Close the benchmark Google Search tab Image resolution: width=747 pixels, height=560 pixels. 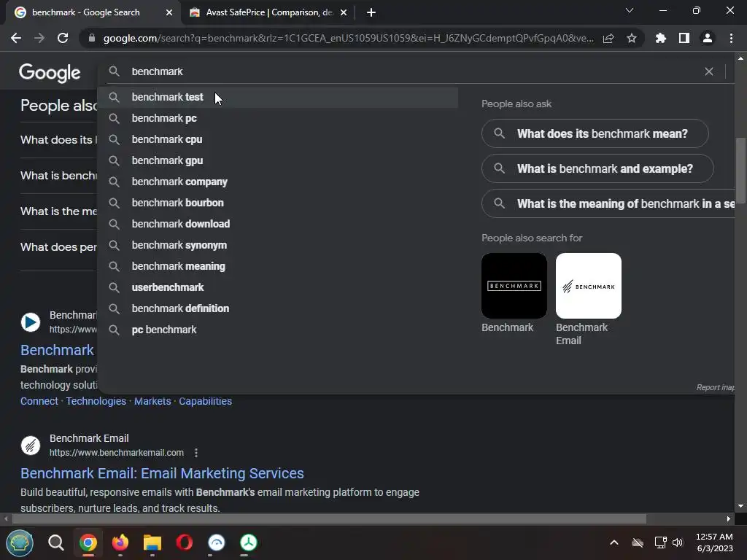(169, 12)
